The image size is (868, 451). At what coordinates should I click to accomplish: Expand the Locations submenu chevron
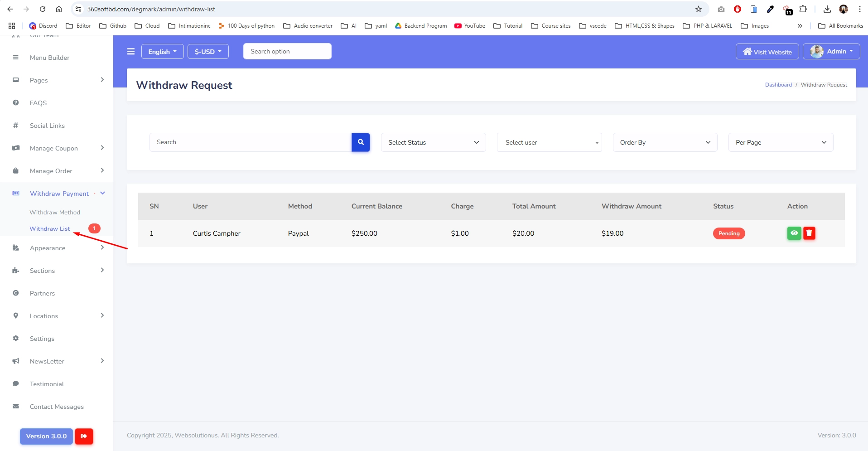tap(102, 315)
